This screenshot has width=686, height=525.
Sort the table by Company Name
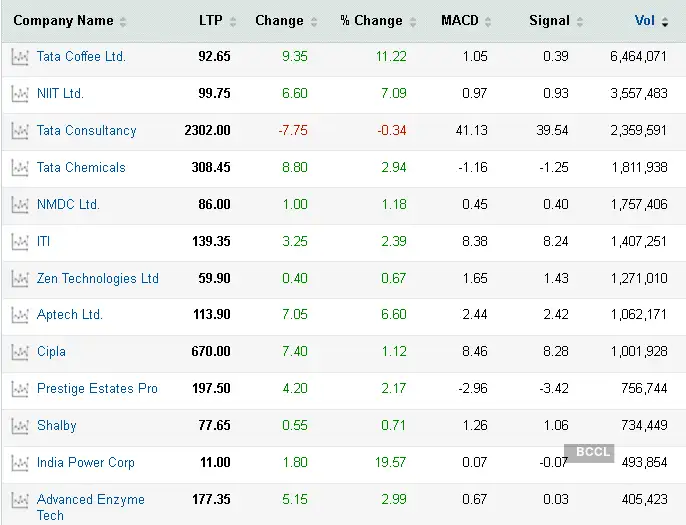63,21
